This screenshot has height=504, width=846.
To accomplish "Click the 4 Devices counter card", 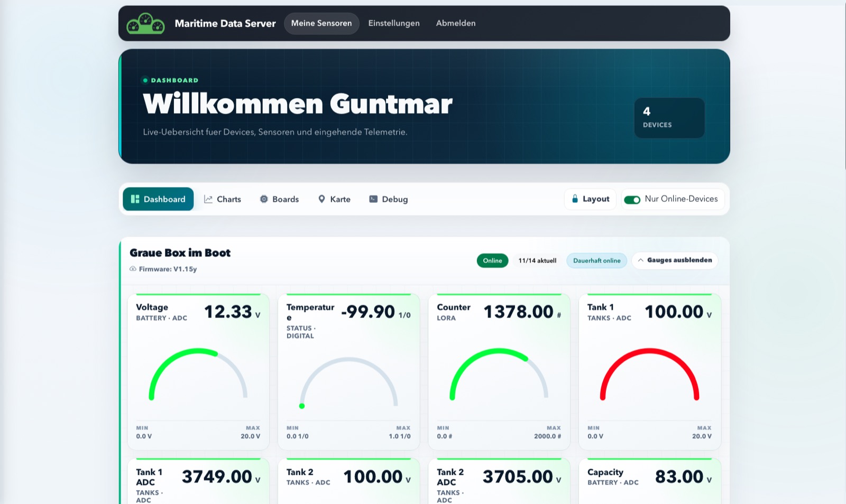I will 669,118.
